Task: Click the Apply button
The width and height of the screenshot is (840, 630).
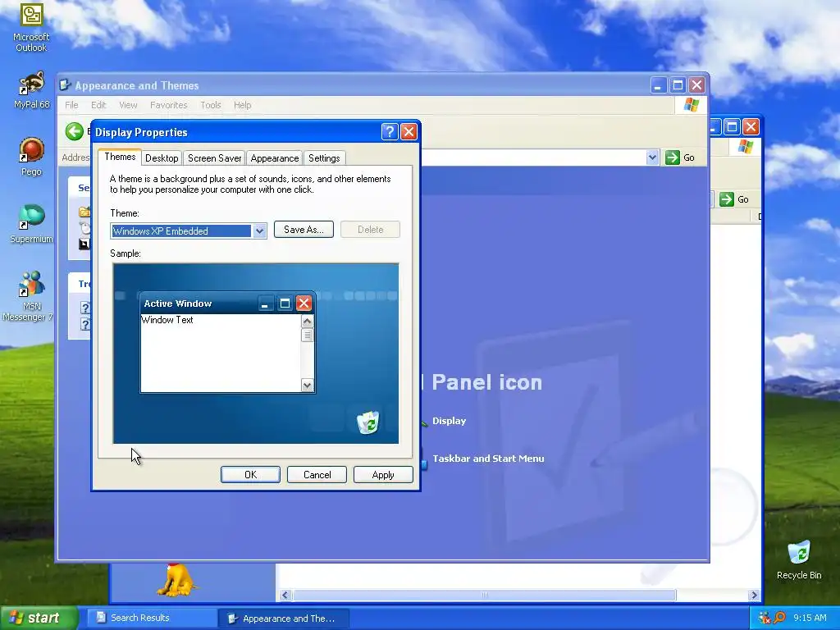Action: pos(383,475)
